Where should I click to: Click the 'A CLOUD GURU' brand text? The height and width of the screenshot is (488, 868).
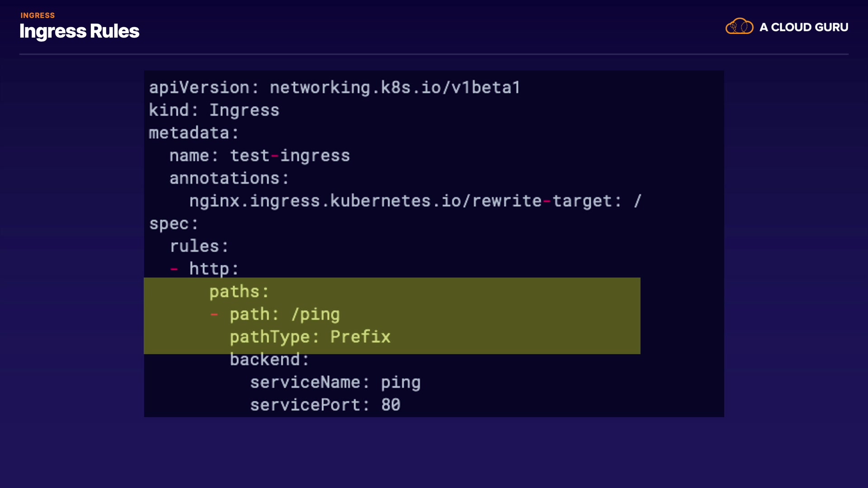(x=803, y=28)
